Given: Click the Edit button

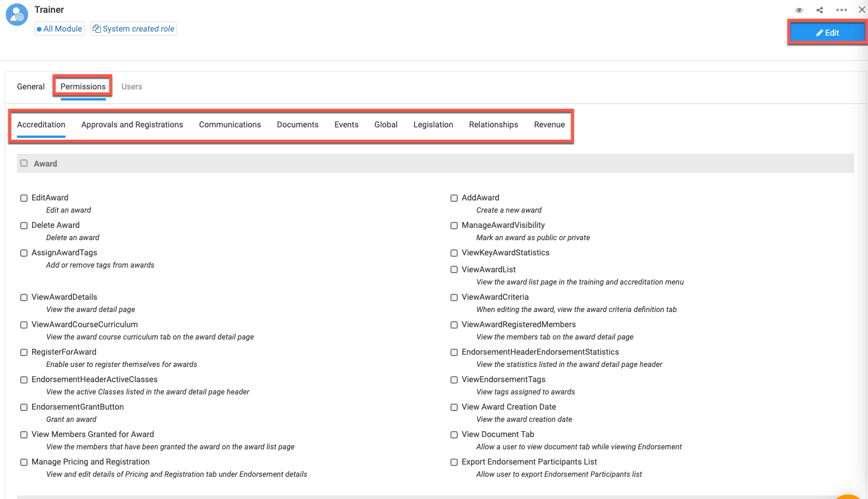Looking at the screenshot, I should (x=827, y=32).
